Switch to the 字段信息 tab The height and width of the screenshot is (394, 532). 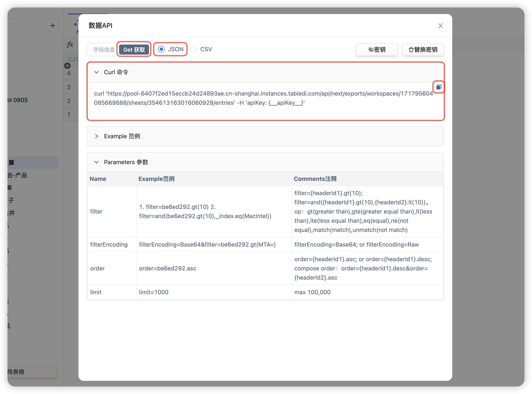pyautogui.click(x=104, y=50)
